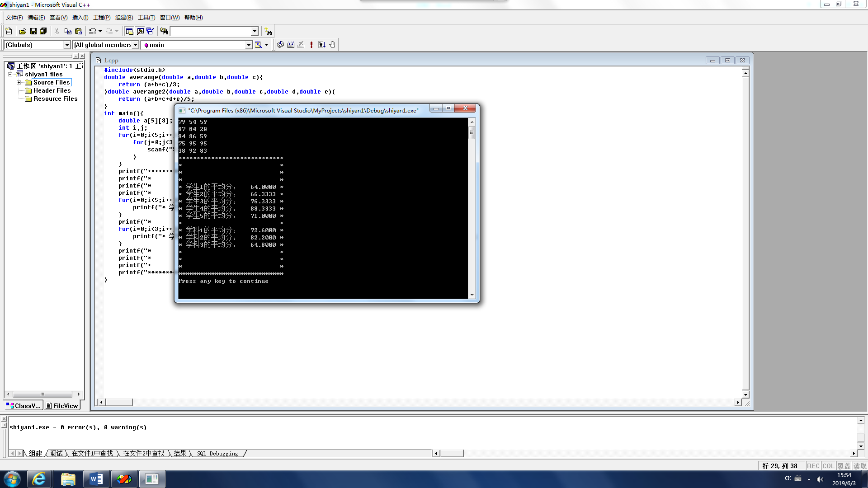Viewport: 868px width, 488px height.
Task: Switch to the FileView tab
Action: [62, 406]
